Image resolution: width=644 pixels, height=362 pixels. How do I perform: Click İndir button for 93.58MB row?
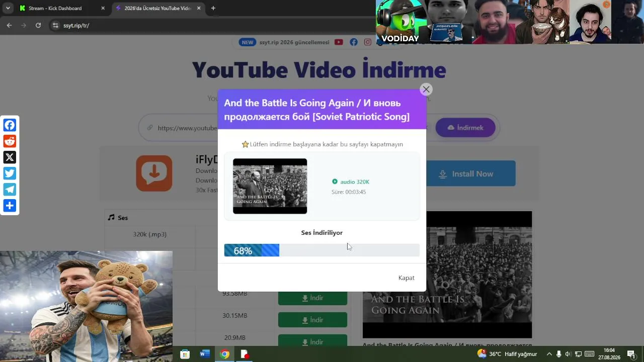pos(312,298)
